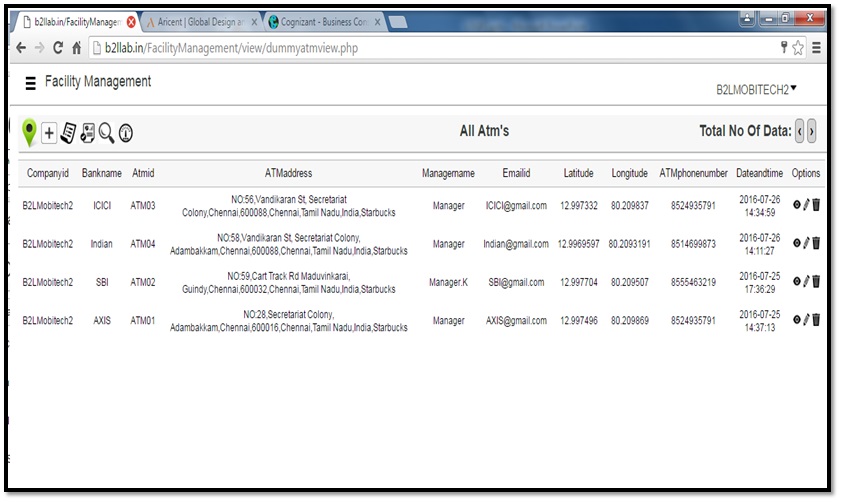Click trash icon for AXIS ATM01 row

816,320
